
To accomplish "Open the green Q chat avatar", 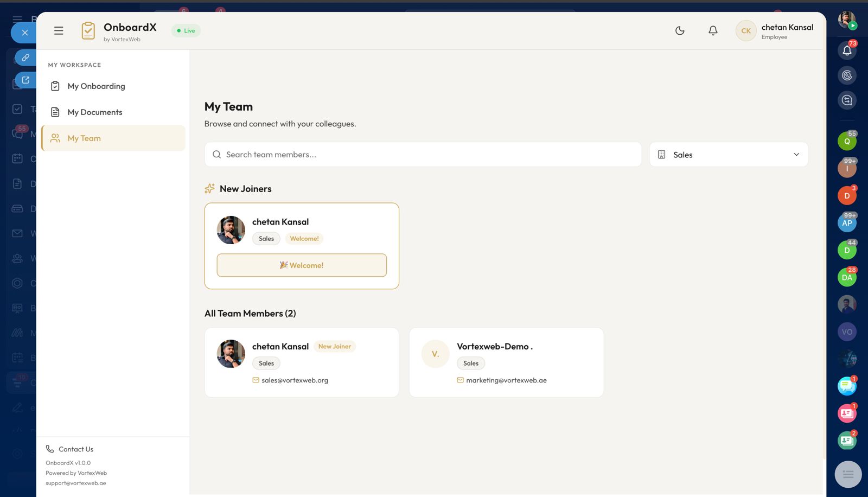I will click(846, 141).
